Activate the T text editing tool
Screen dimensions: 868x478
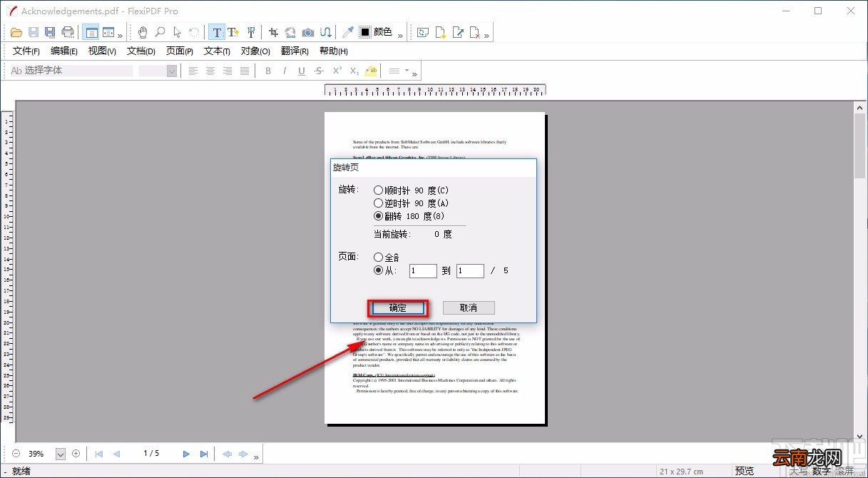pyautogui.click(x=217, y=32)
